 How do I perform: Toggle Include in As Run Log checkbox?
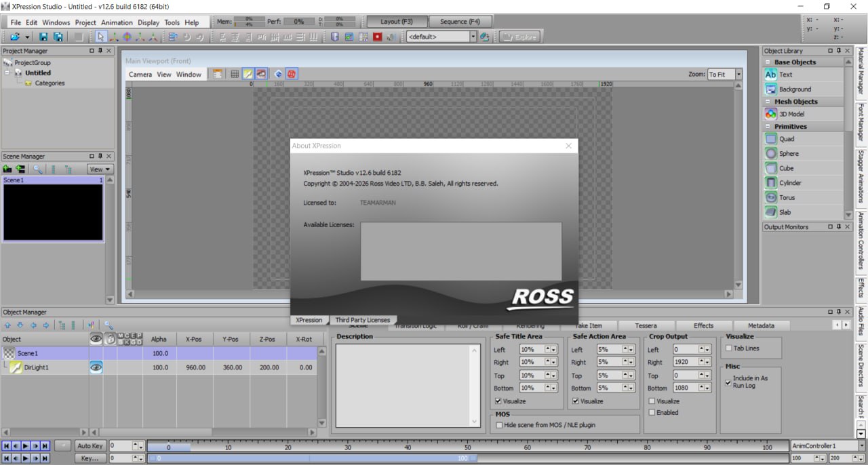[728, 383]
